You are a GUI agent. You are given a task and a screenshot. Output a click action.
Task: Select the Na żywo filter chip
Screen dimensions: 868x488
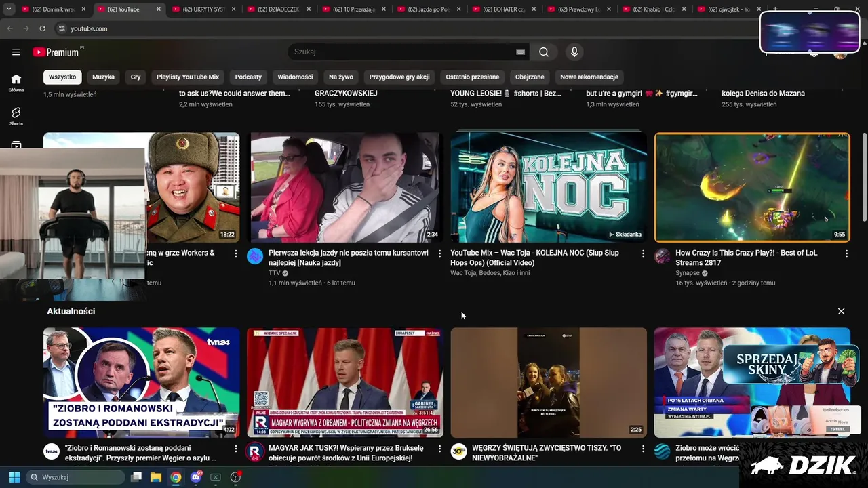341,77
